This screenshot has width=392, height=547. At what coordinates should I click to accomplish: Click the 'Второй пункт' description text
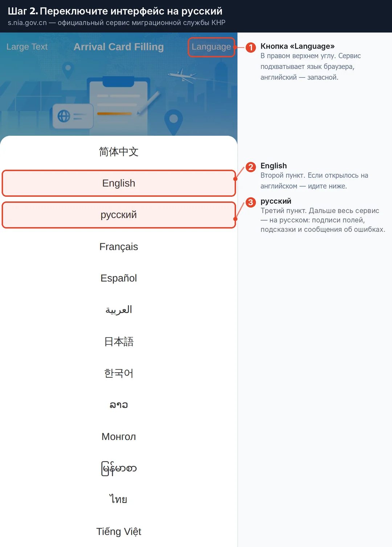314,181
